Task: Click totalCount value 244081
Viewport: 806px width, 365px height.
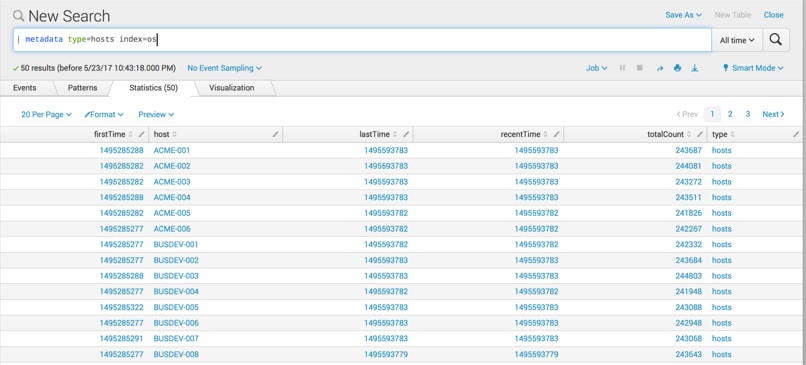Action: click(x=688, y=166)
